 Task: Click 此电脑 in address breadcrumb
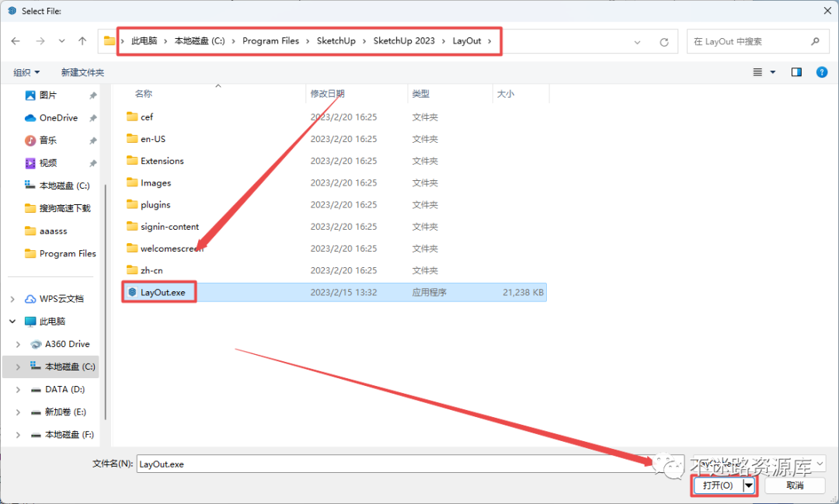(144, 41)
